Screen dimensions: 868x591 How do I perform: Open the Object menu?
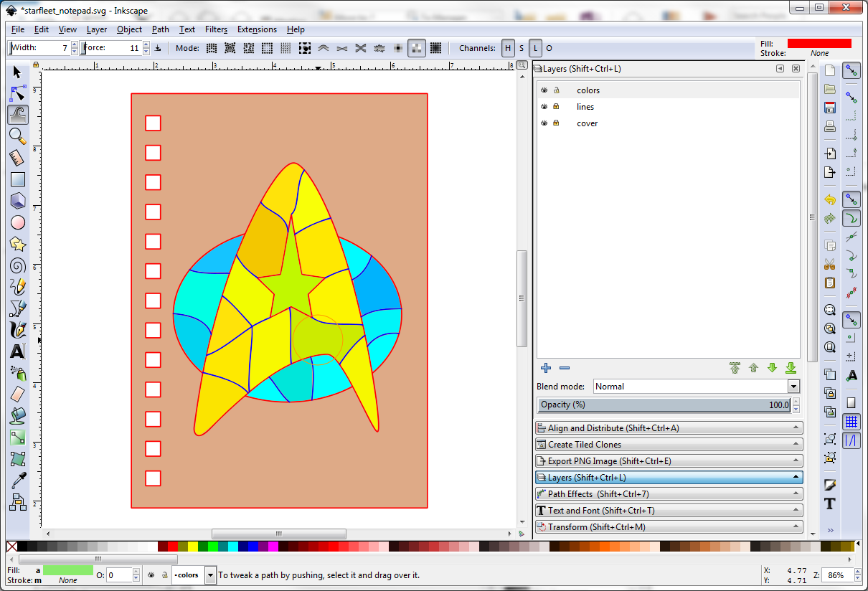[x=129, y=29]
